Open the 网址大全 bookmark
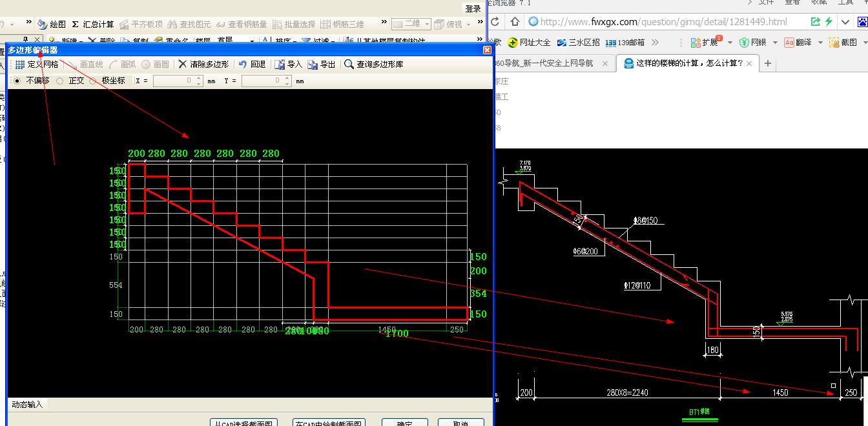This screenshot has height=426, width=868. [529, 43]
